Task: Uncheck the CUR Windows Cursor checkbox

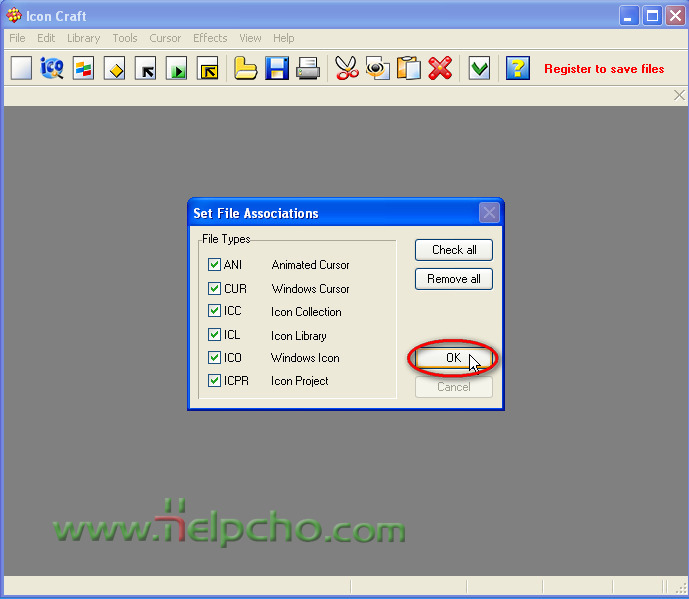Action: pos(214,288)
